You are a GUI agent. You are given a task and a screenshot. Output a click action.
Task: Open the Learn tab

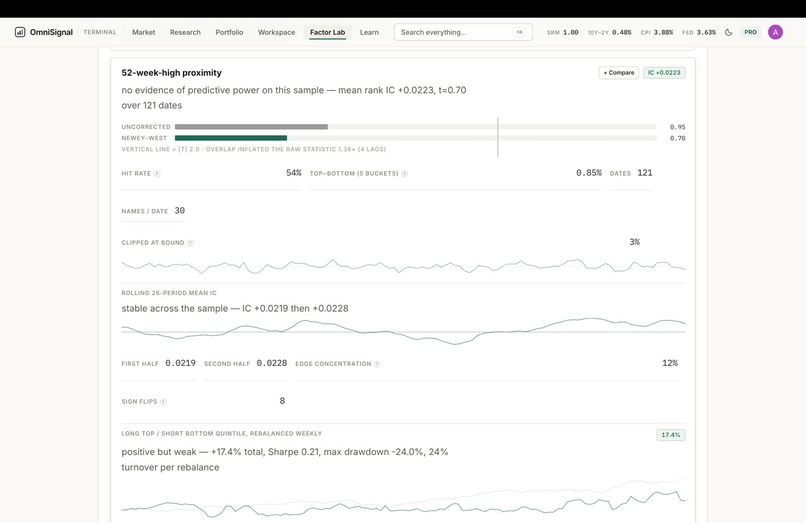coord(369,32)
